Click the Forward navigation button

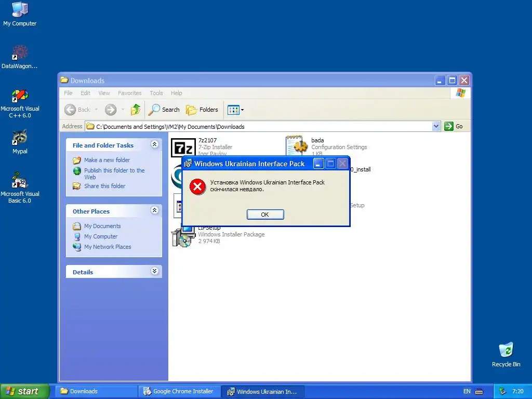point(111,110)
